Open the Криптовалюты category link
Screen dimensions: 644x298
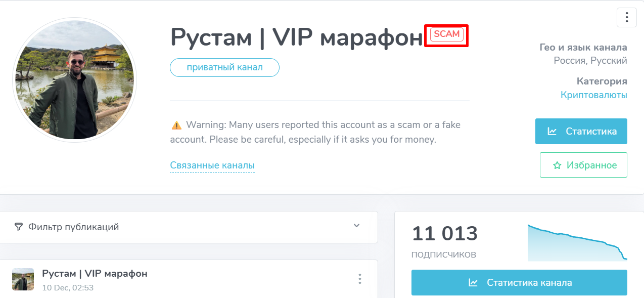593,94
